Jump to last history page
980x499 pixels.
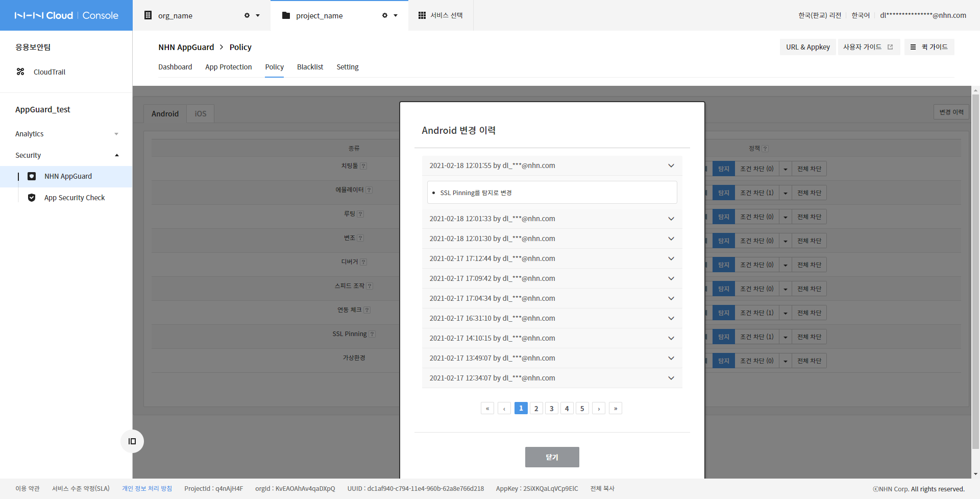point(616,408)
